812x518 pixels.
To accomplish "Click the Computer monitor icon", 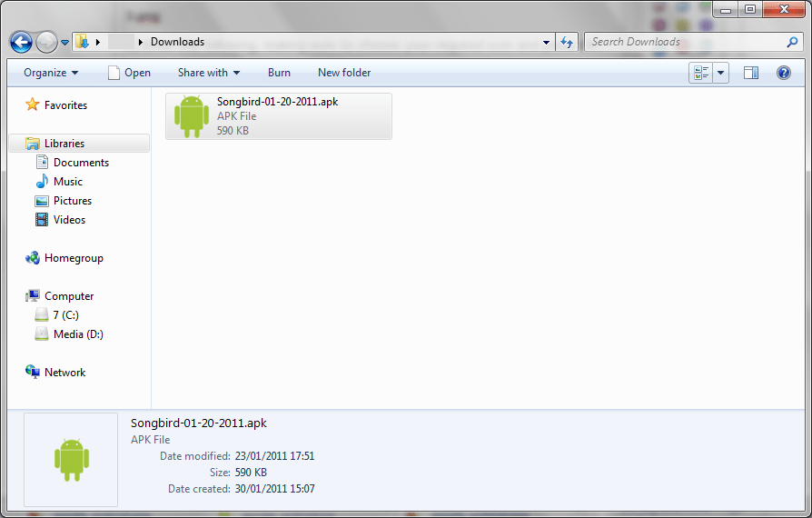I will tap(33, 295).
